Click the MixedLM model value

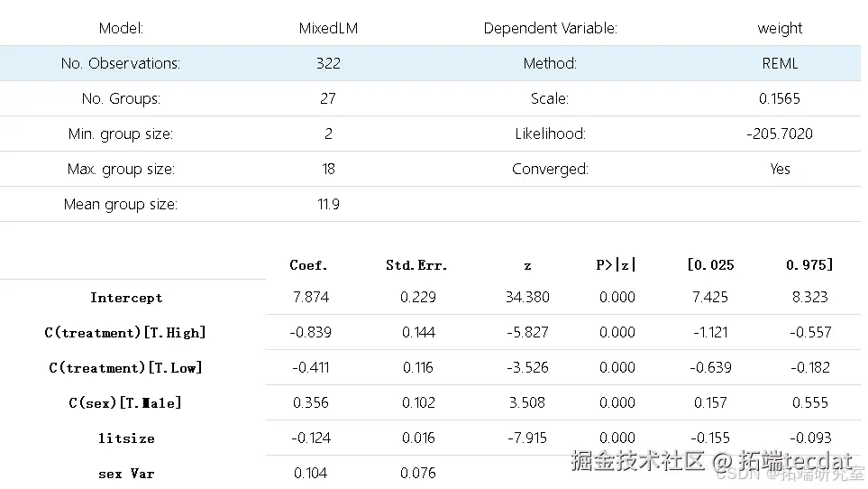pyautogui.click(x=328, y=28)
